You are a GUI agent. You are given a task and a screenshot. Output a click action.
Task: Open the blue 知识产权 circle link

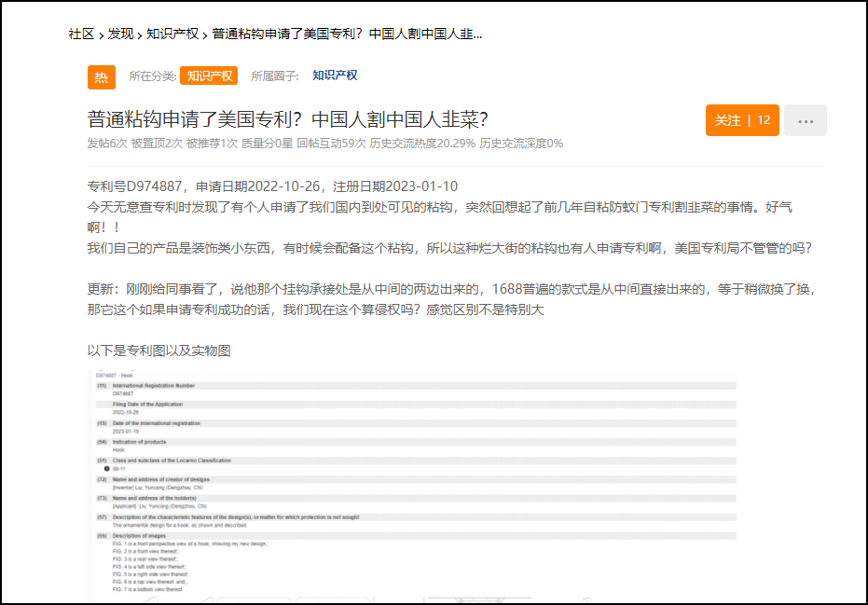pyautogui.click(x=335, y=76)
